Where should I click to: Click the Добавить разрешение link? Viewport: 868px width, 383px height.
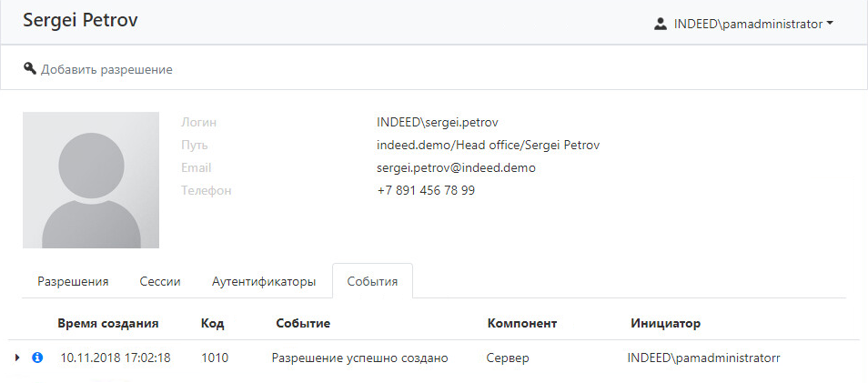tap(106, 69)
